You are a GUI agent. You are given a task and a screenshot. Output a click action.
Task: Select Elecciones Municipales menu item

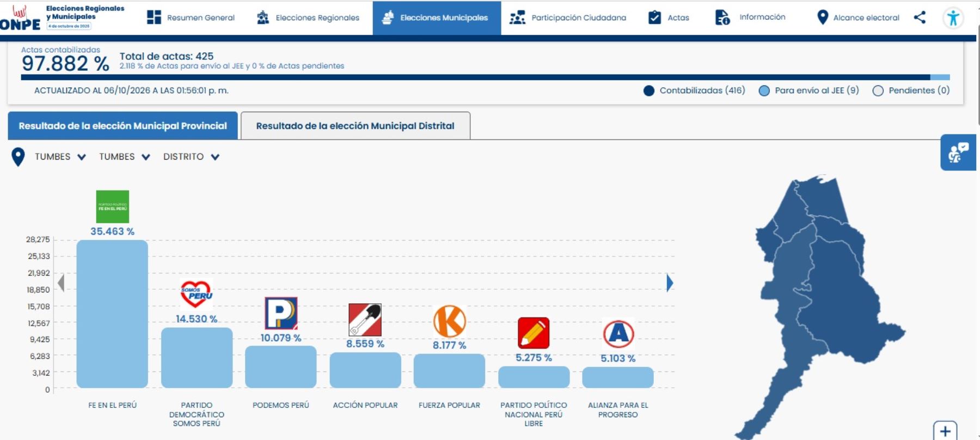pyautogui.click(x=437, y=18)
